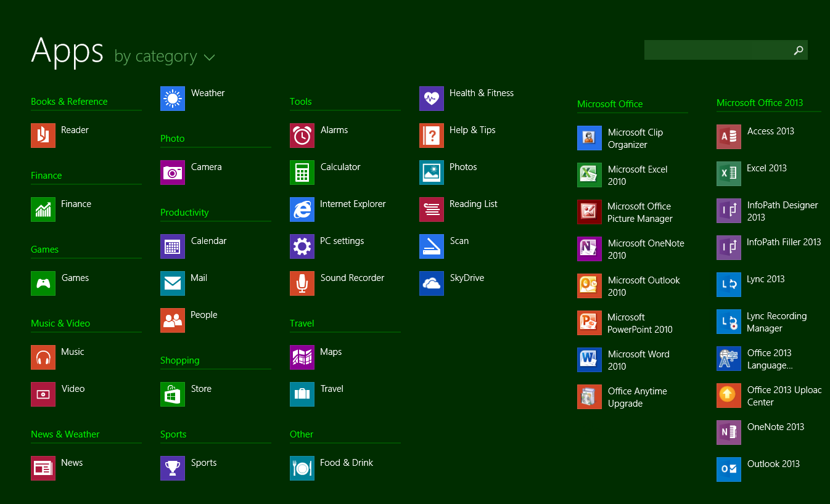Viewport: 830px width, 504px height.
Task: Open PC settings gear icon
Action: point(302,246)
